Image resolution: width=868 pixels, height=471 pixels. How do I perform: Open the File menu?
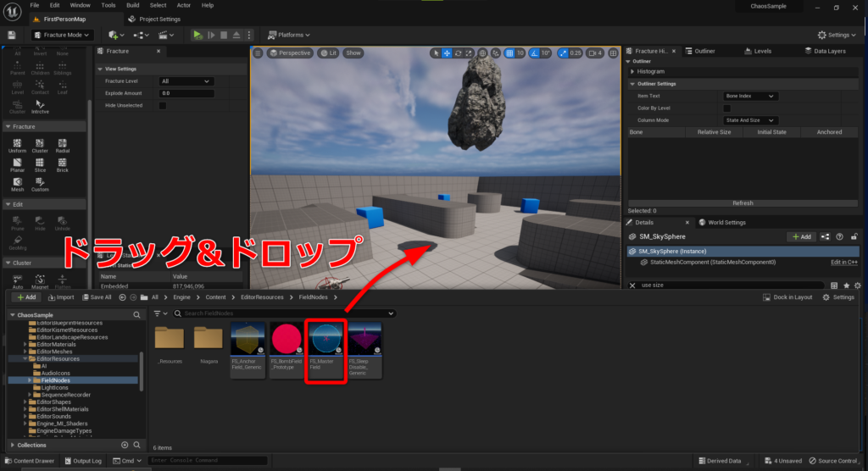pos(34,5)
